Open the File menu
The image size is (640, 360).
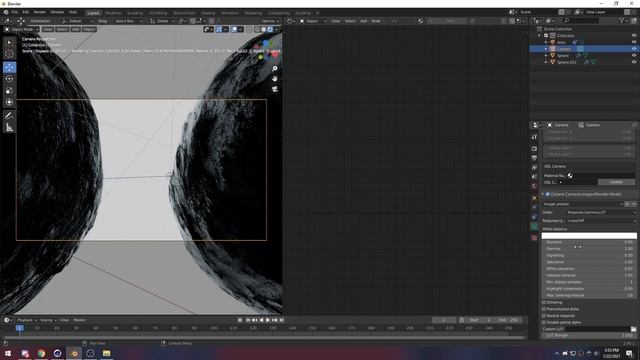[15, 12]
